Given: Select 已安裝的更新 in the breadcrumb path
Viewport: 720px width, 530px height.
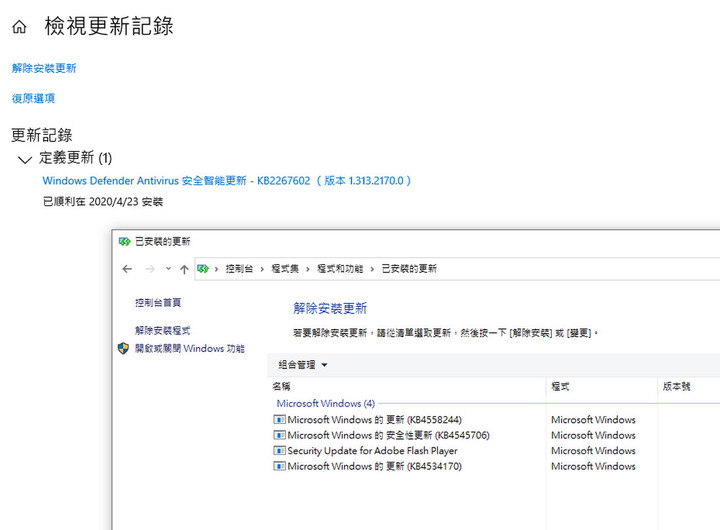Looking at the screenshot, I should coord(409,269).
